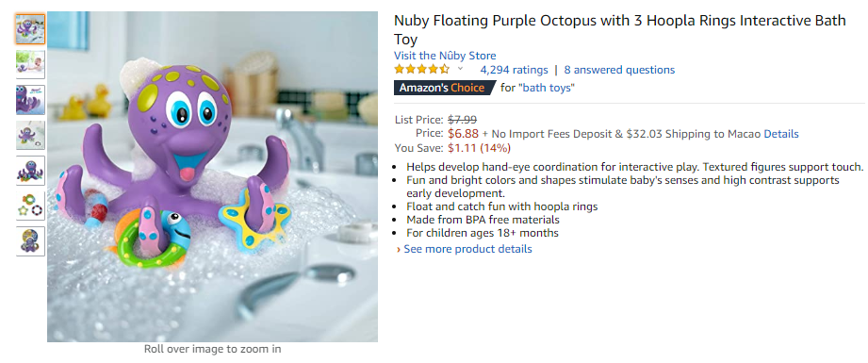Select the fourth octopus thumbnail
Screen dimensions: 868x363
[x=30, y=135]
